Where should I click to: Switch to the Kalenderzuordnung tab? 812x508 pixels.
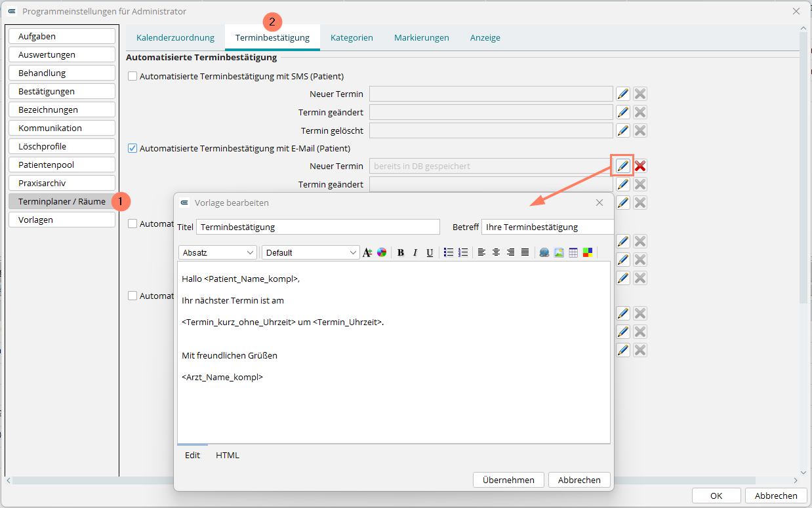(x=176, y=37)
